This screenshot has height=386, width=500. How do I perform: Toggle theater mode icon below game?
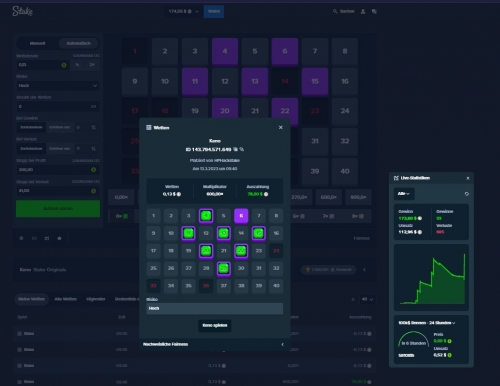click(x=34, y=238)
